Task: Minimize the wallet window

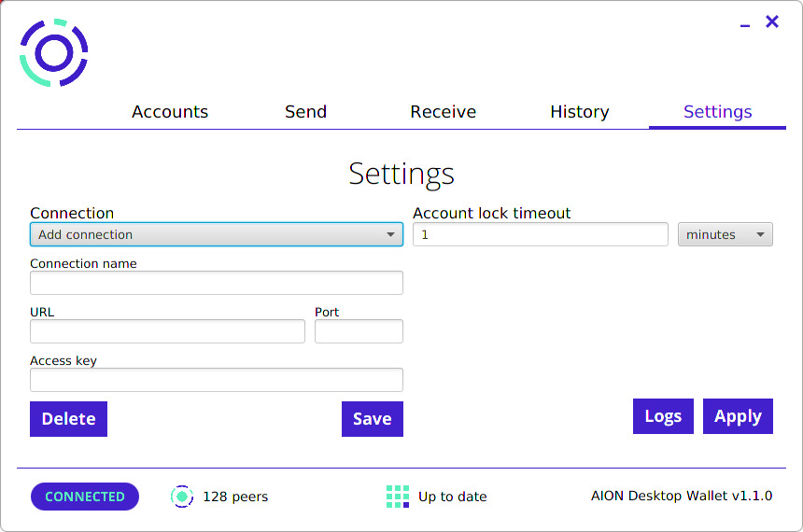Action: pyautogui.click(x=744, y=25)
